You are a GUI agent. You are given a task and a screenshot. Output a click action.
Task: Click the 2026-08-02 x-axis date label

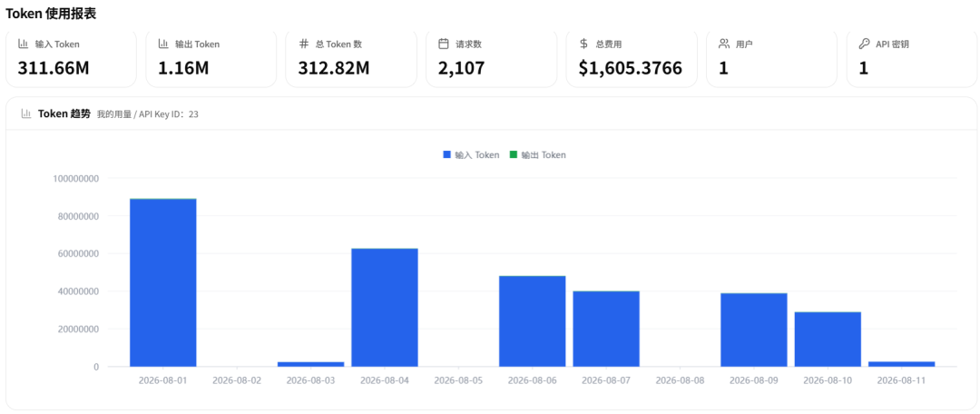coord(237,379)
